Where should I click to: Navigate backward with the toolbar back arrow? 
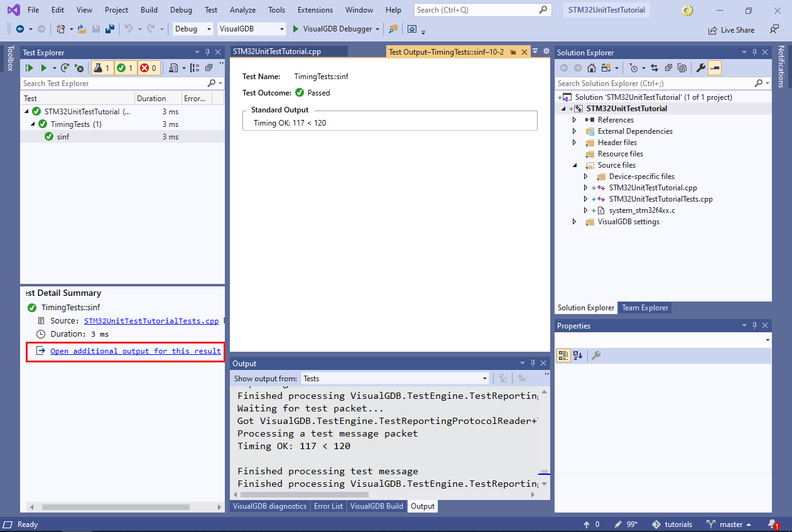(x=20, y=29)
